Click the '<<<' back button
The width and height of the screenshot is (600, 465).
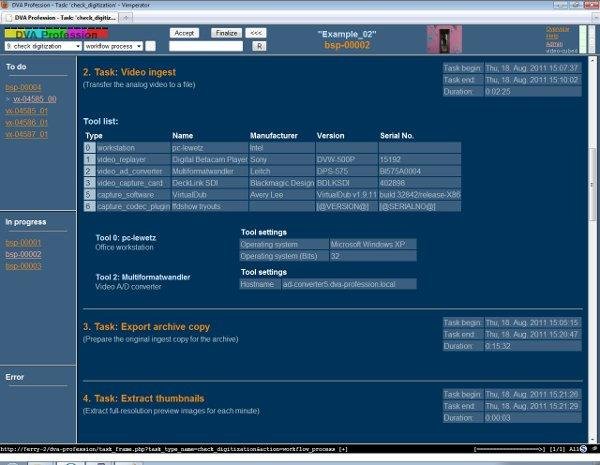click(257, 33)
